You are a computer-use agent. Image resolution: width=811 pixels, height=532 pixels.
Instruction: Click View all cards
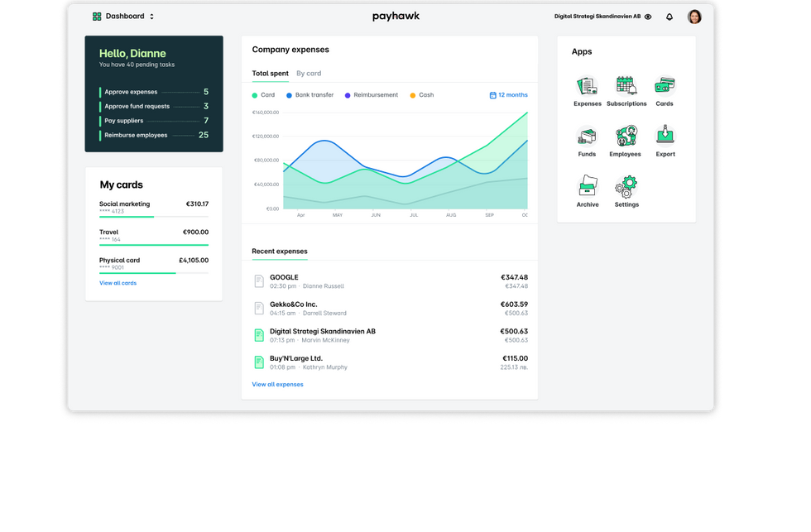point(118,282)
